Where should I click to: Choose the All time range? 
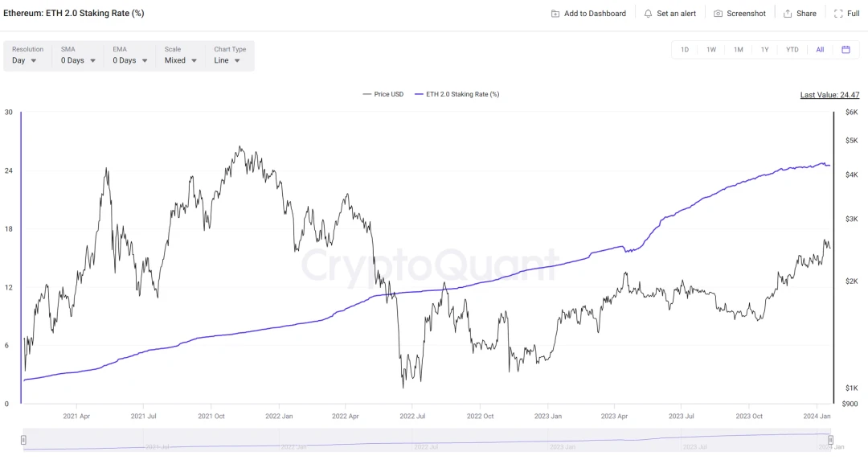click(820, 50)
